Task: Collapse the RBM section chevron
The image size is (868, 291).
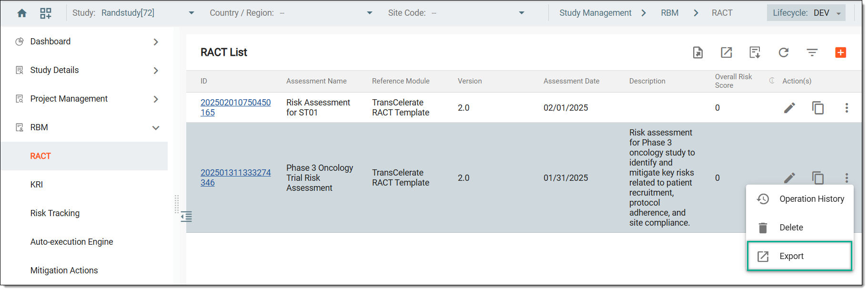Action: tap(156, 128)
